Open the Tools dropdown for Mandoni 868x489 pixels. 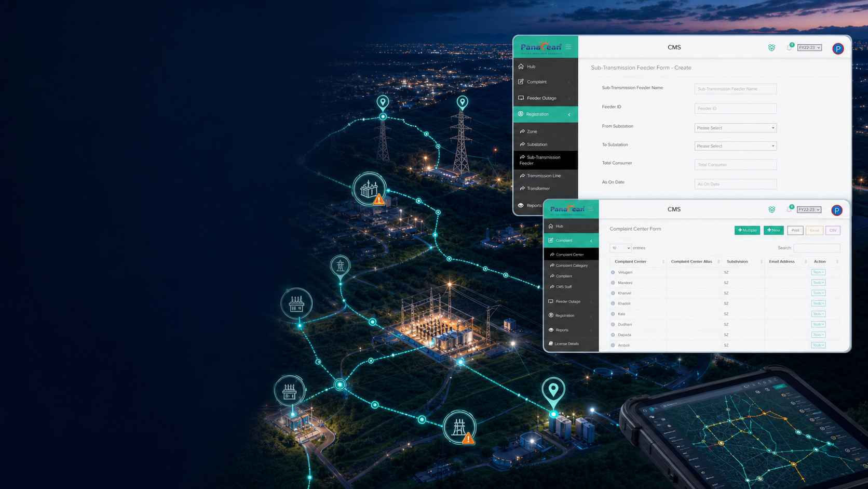coord(818,283)
